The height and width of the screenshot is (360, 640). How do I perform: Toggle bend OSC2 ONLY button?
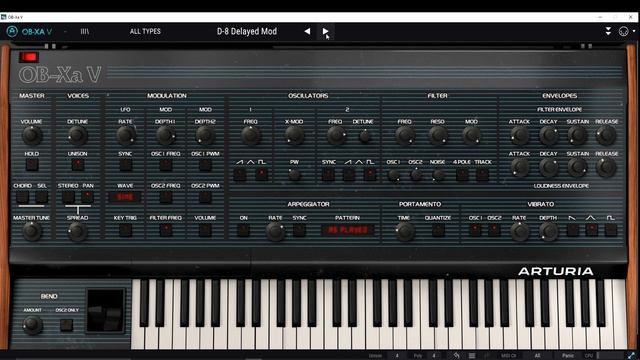click(67, 325)
